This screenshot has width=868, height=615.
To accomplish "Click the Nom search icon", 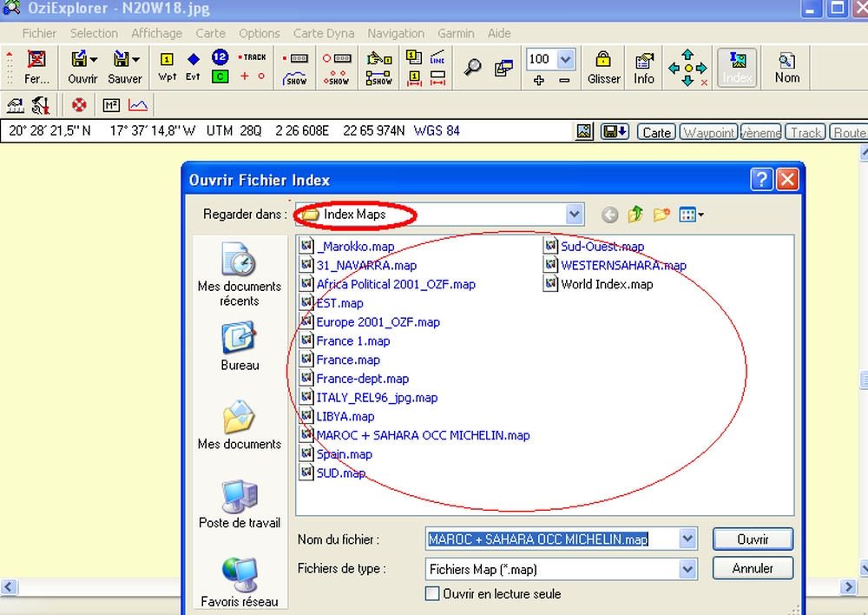I will coord(787,66).
